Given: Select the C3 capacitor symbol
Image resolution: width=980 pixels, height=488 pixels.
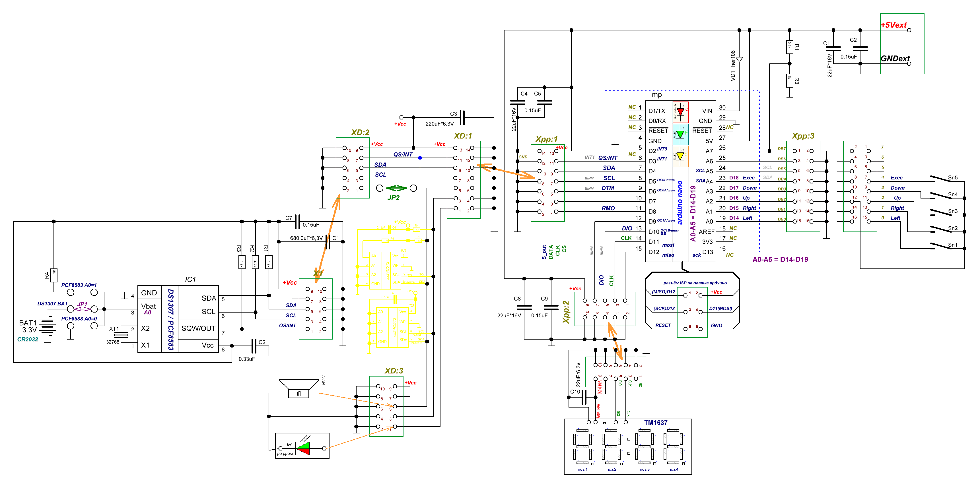Looking at the screenshot, I should pyautogui.click(x=462, y=117).
